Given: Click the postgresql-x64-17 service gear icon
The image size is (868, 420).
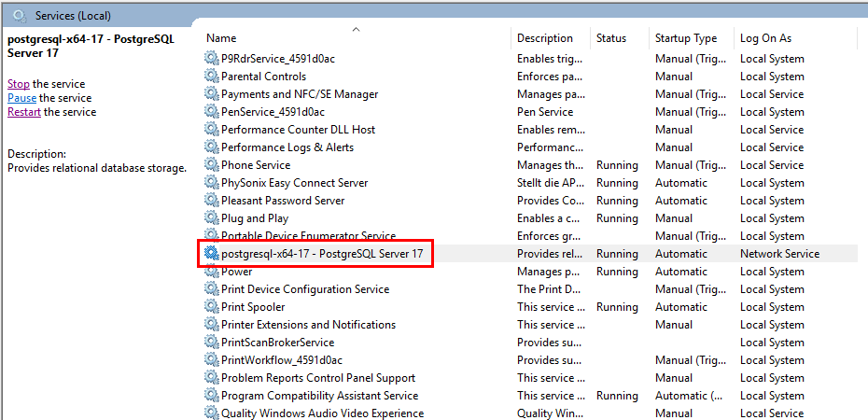Looking at the screenshot, I should tap(212, 254).
